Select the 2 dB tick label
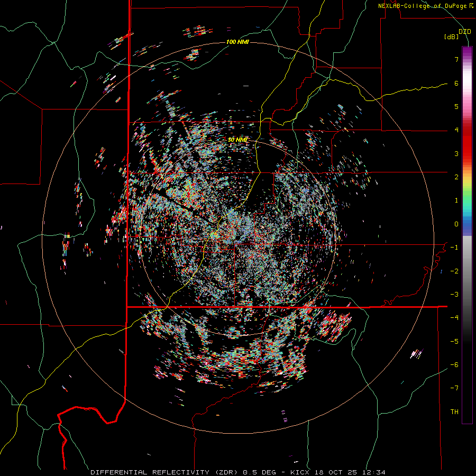The width and height of the screenshot is (476, 476). tap(456, 177)
